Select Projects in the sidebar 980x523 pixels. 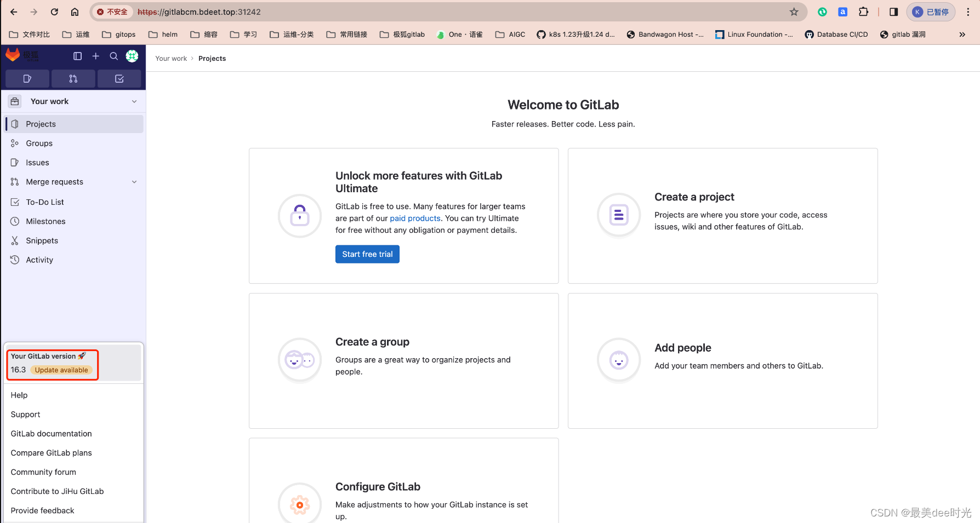[73, 124]
